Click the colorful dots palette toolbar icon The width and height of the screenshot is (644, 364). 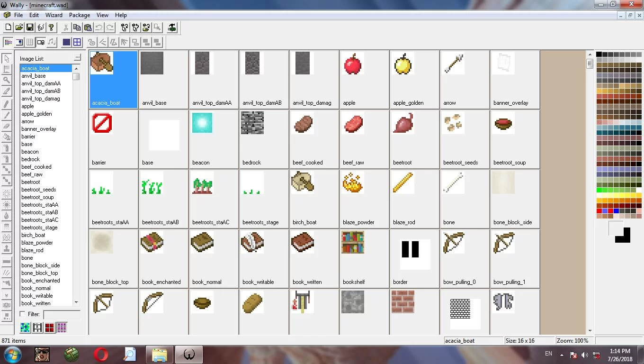click(x=8, y=42)
